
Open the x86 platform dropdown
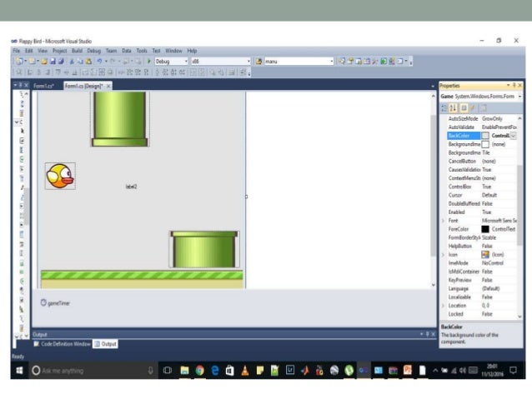(248, 62)
